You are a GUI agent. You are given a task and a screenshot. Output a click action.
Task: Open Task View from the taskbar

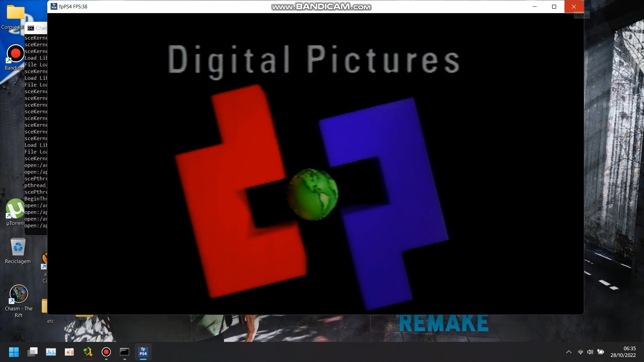click(x=33, y=352)
